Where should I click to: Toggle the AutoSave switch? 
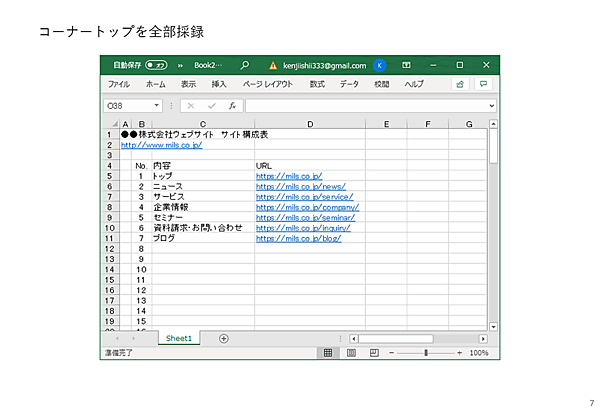[x=156, y=65]
